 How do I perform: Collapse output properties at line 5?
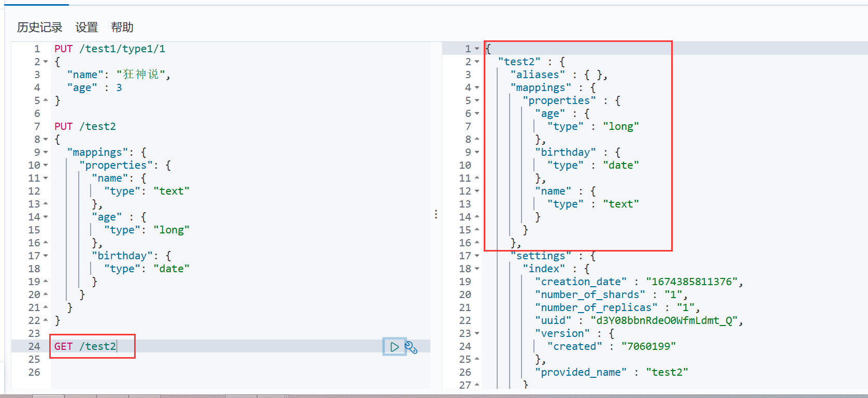tap(477, 101)
